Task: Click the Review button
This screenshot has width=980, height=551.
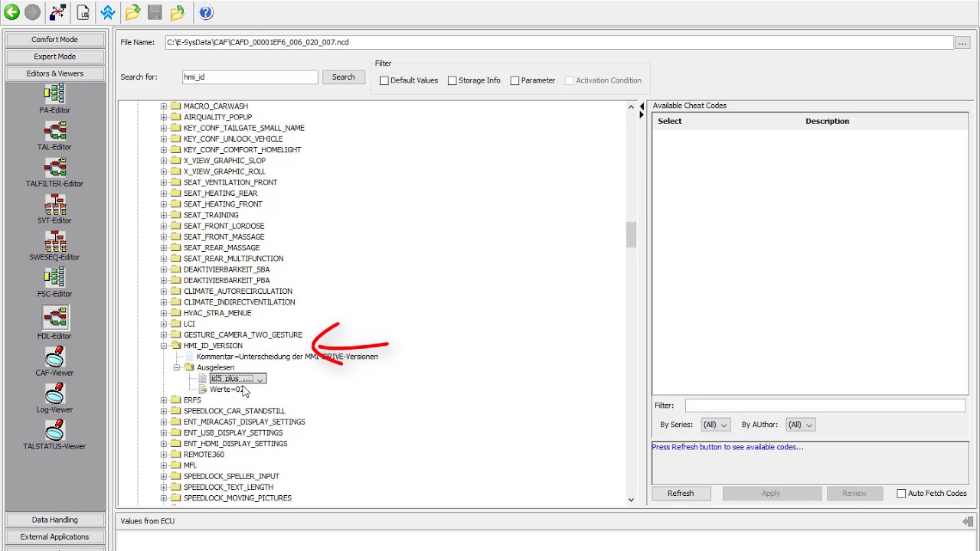Action: click(x=854, y=494)
